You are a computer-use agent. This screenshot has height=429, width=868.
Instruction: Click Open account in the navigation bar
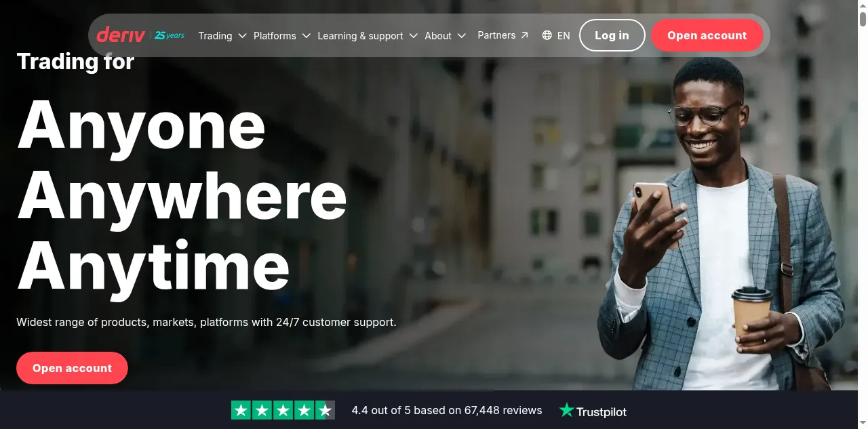(707, 35)
